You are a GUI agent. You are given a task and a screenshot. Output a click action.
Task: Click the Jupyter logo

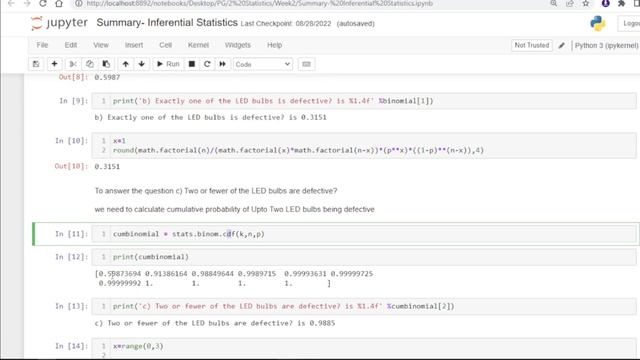(x=59, y=23)
